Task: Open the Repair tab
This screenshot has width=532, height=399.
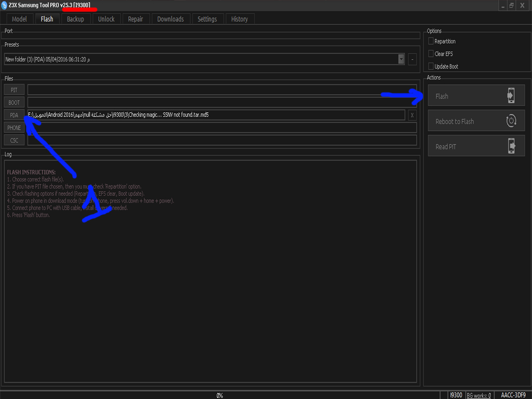Action: click(136, 19)
